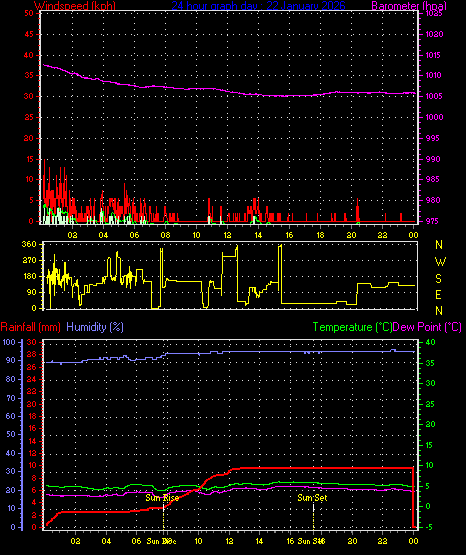The width and height of the screenshot is (466, 555).
Task: Select the 16 value on rainfall axis
Action: pyautogui.click(x=32, y=428)
